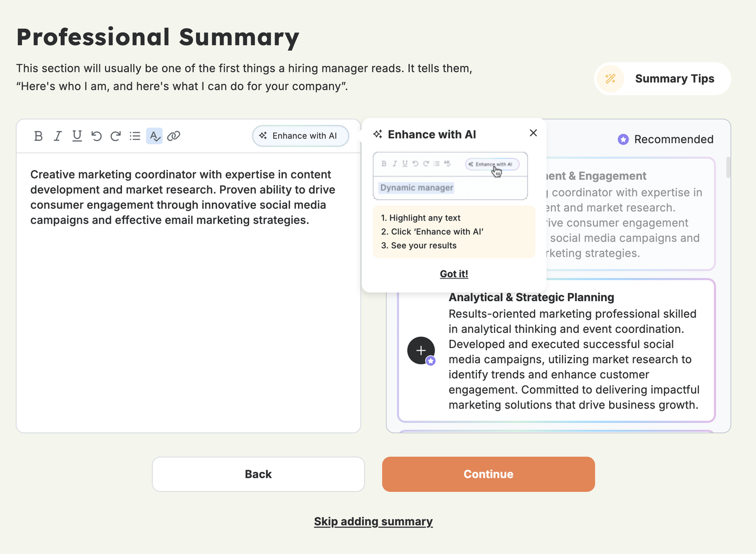The image size is (756, 554).
Task: Select the text highlight tool in the toolbar
Action: (x=154, y=136)
